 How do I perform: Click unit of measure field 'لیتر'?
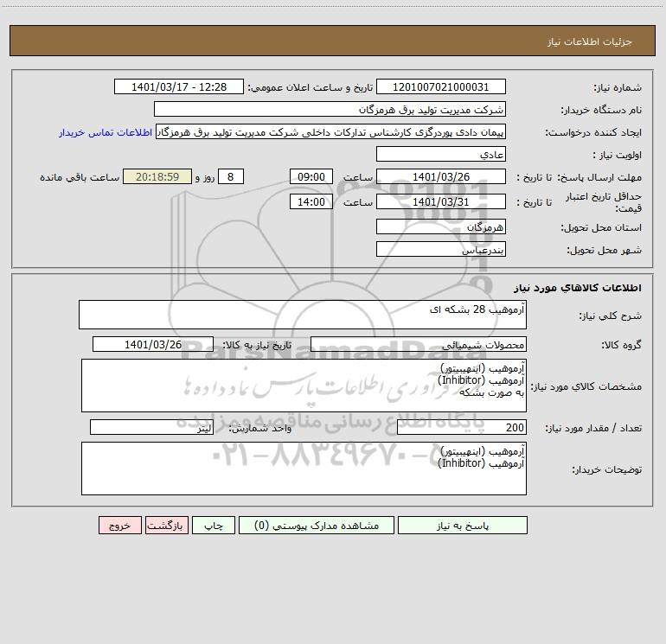[x=151, y=428]
